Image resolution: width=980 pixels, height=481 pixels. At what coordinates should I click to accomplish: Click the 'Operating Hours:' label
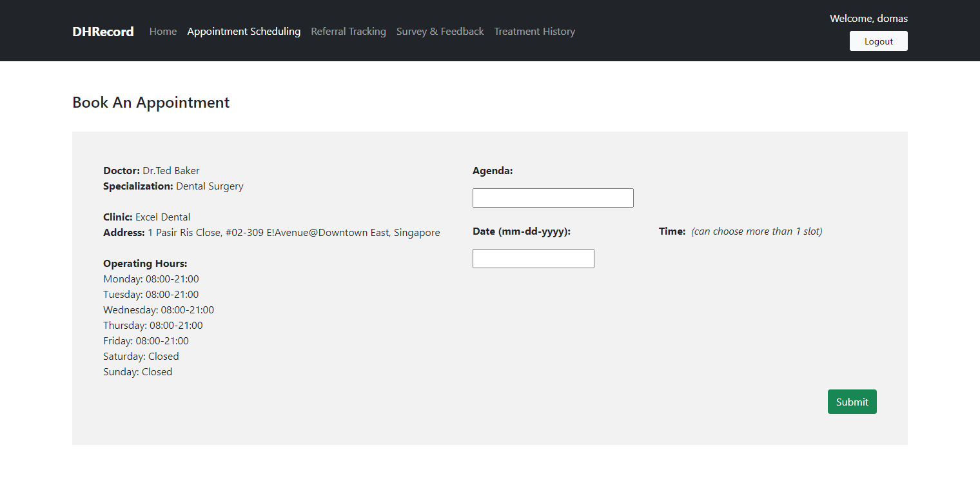[x=145, y=264]
